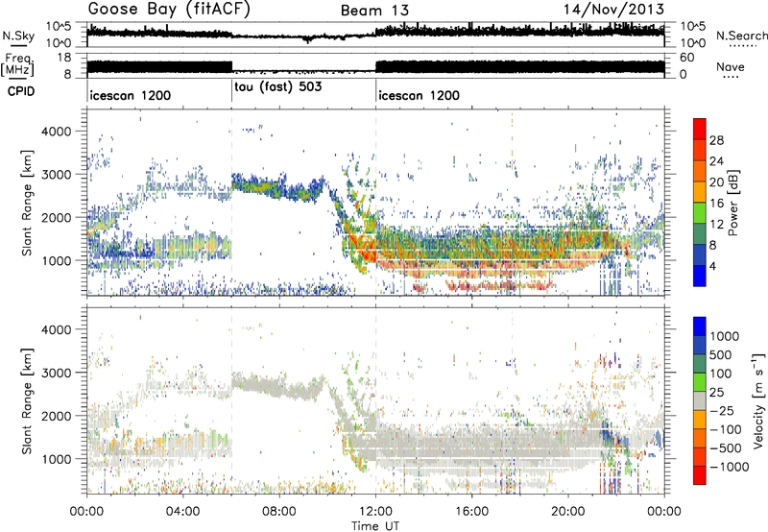
Task: Click the blue swatch at the Power color bar bottom
Action: pyautogui.click(x=700, y=276)
